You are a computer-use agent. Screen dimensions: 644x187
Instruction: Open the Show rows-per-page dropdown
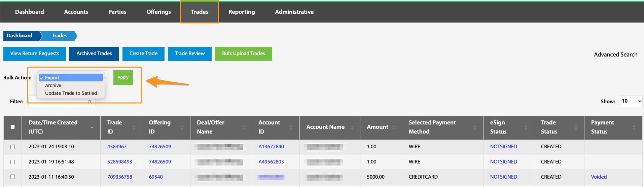tap(631, 101)
